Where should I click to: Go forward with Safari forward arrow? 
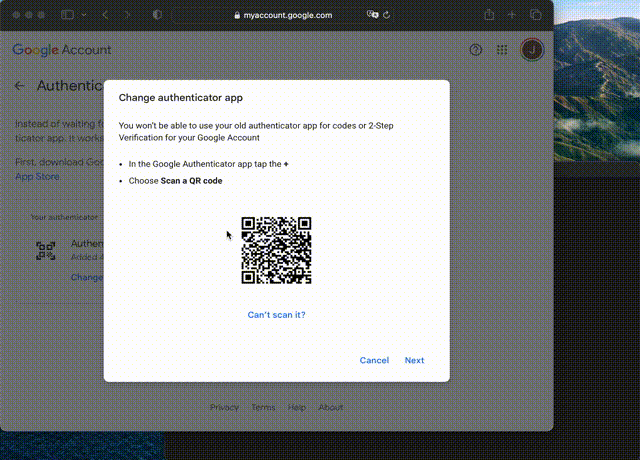point(127,15)
